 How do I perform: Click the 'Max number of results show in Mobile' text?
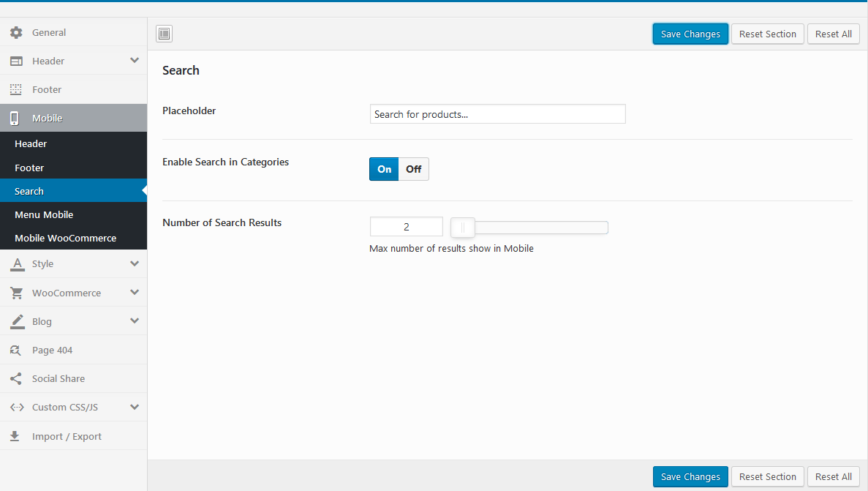point(451,248)
